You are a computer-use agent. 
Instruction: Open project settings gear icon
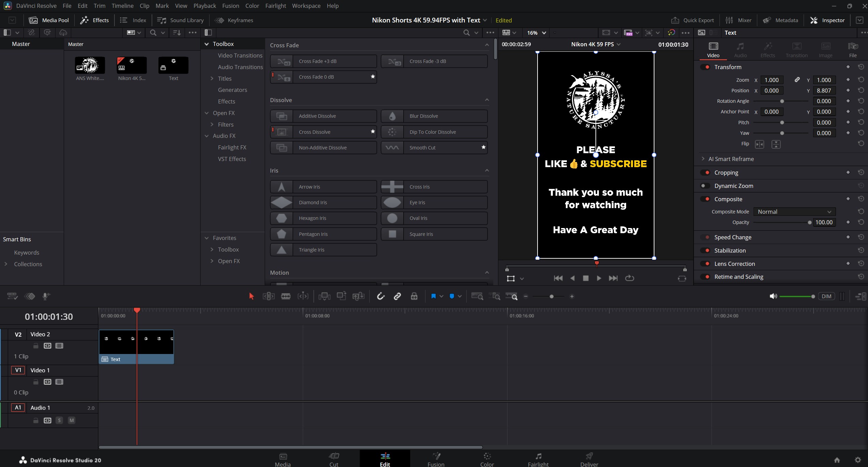point(858,460)
